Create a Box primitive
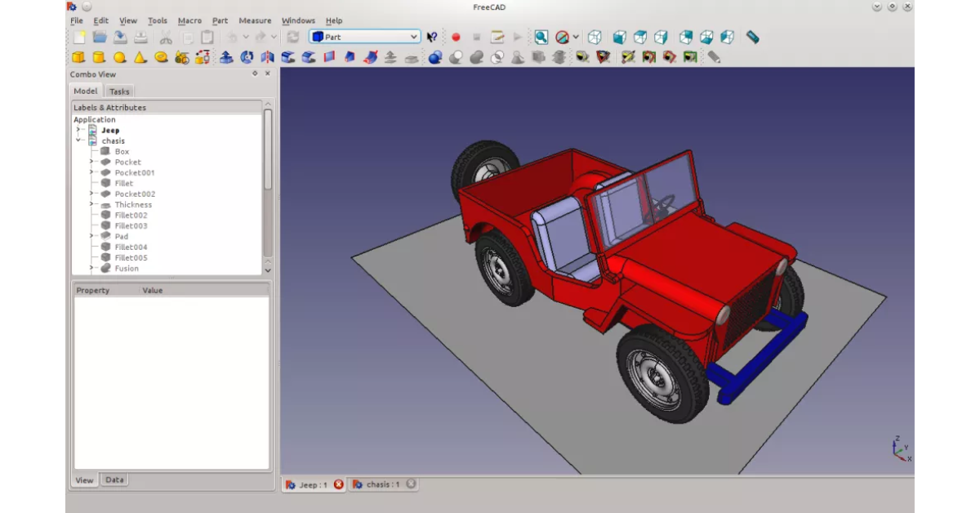 tap(78, 57)
